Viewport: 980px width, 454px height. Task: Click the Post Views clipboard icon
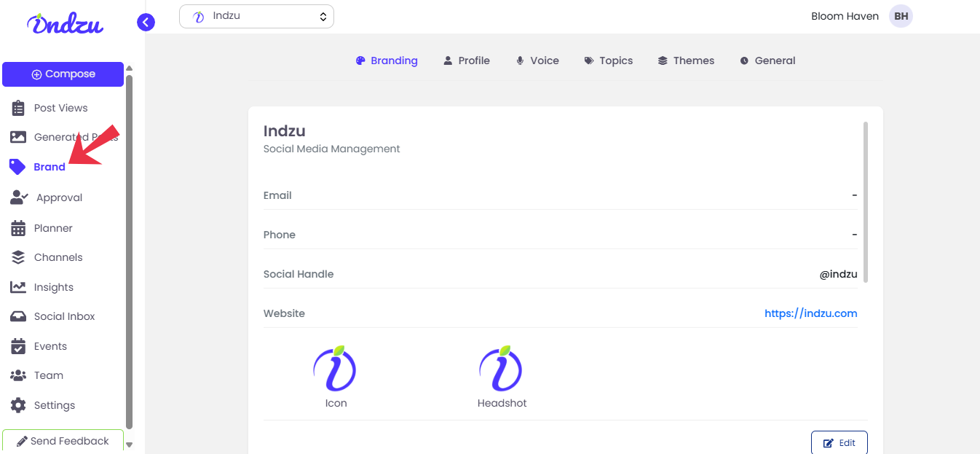18,108
